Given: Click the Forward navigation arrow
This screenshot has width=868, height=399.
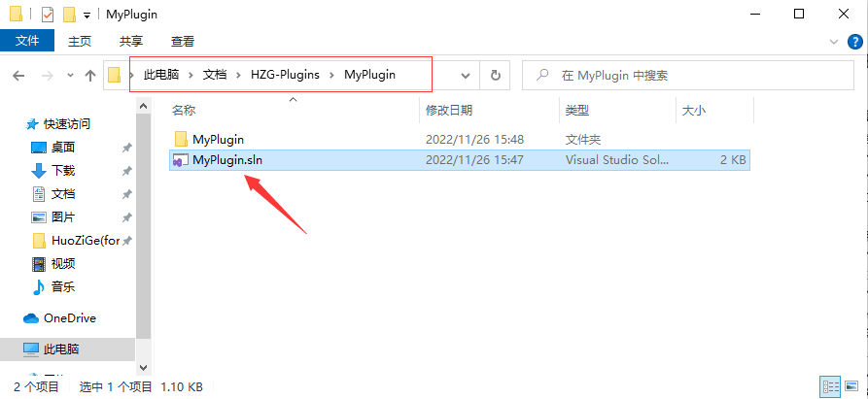Looking at the screenshot, I should [48, 75].
